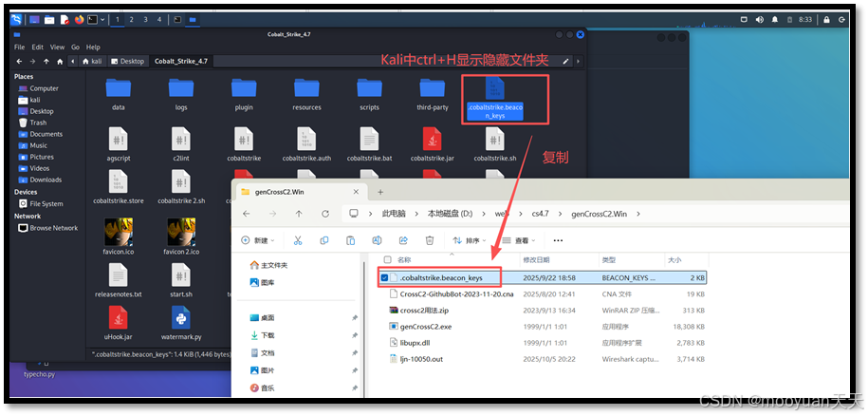Image resolution: width=868 pixels, height=416 pixels.
Task: Select the plugin folder icon
Action: [244, 88]
